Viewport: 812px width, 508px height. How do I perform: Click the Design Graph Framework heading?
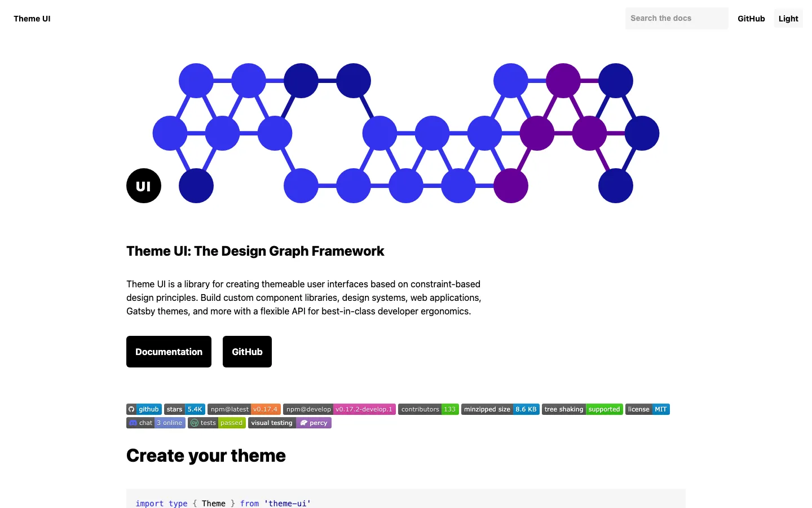(x=255, y=251)
